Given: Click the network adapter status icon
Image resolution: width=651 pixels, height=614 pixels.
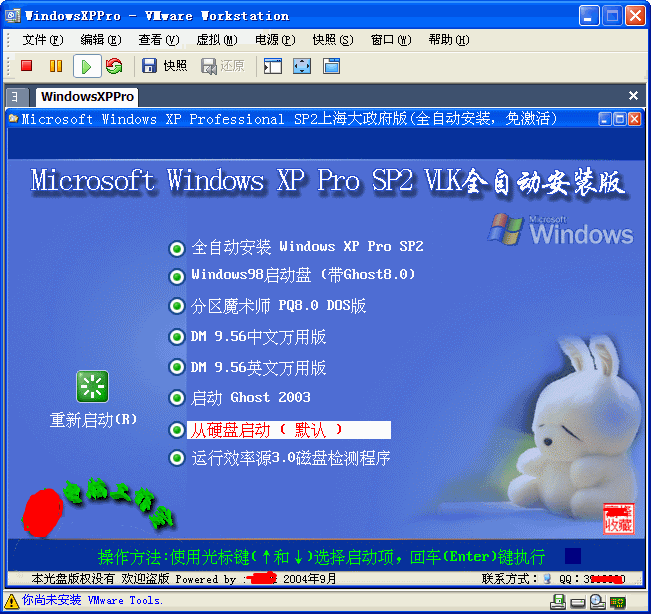Looking at the screenshot, I should pyautogui.click(x=617, y=602).
